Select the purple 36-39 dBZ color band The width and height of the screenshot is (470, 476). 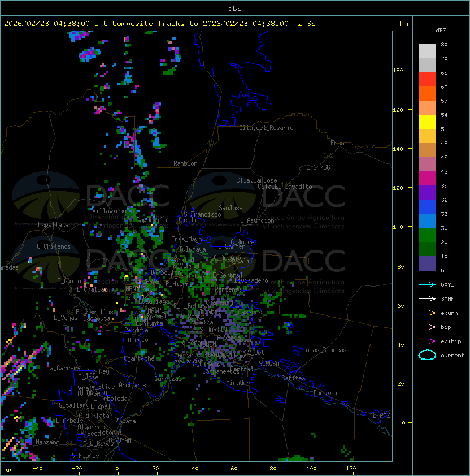coord(427,192)
